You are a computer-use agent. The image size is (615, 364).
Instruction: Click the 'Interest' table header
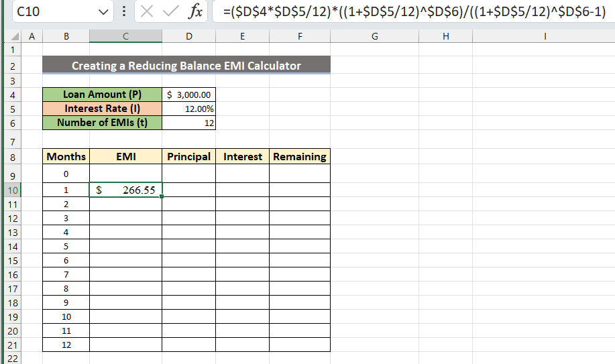point(242,156)
